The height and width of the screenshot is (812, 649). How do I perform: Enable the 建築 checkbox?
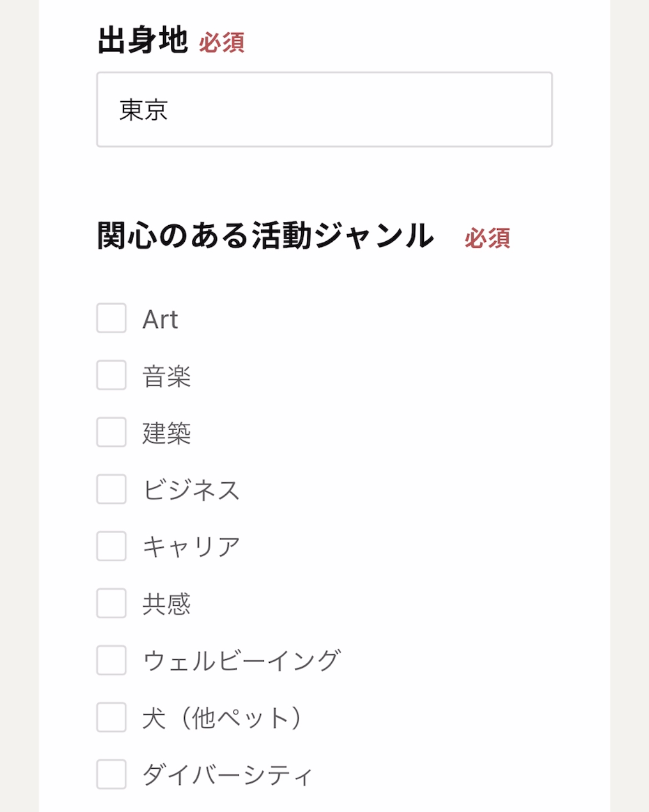[x=111, y=432]
